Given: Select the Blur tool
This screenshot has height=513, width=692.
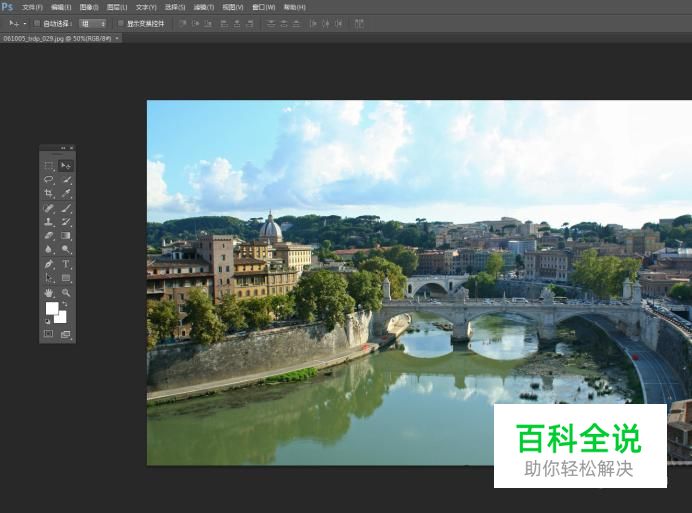Looking at the screenshot, I should click(49, 249).
